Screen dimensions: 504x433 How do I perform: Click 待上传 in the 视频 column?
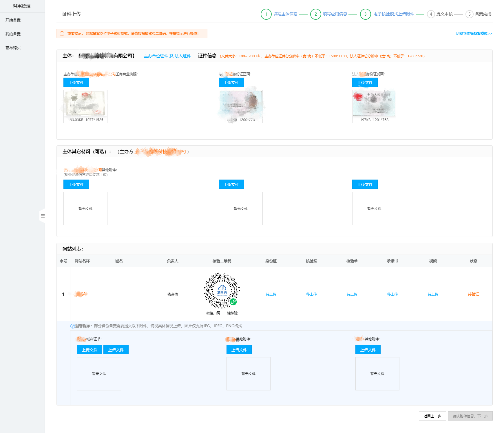tap(433, 294)
